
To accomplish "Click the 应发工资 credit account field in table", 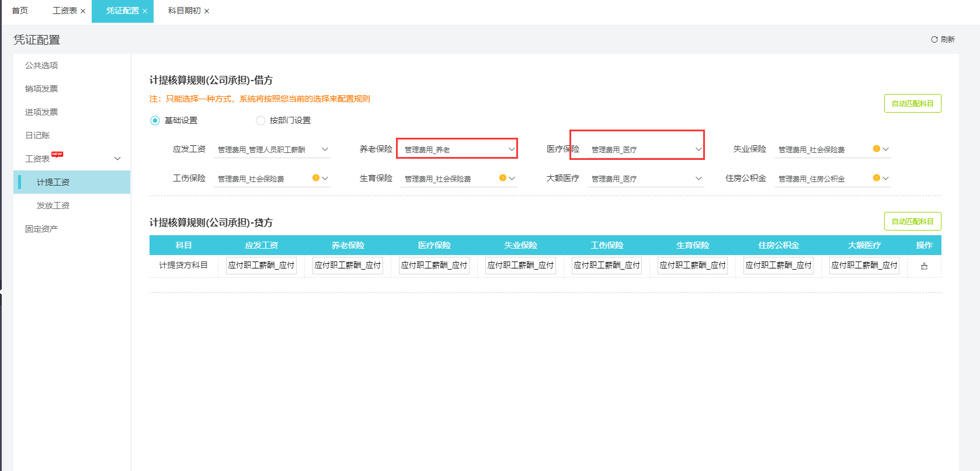I will 261,265.
